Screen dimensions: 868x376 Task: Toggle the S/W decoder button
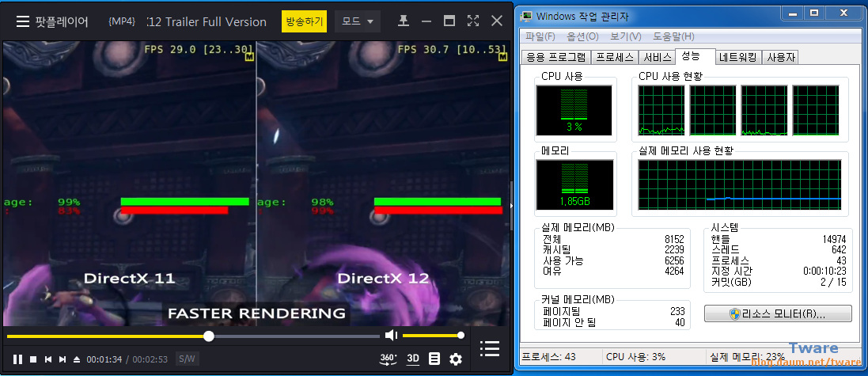tap(187, 359)
